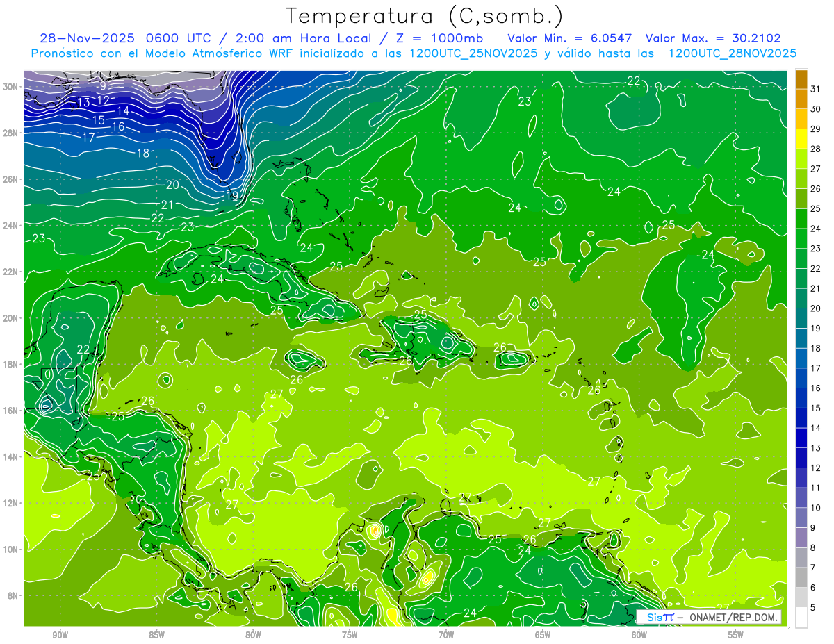Click the "70W" longitude axis label

(446, 636)
